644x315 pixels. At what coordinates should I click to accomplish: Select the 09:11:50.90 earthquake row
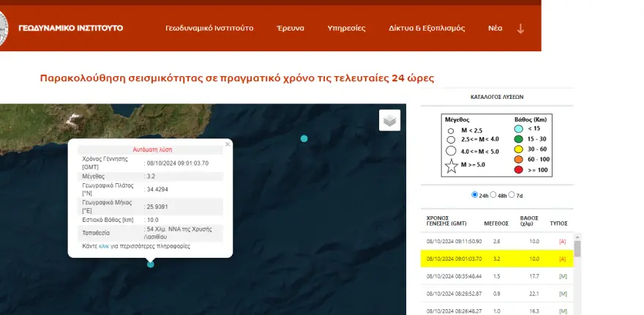click(496, 240)
